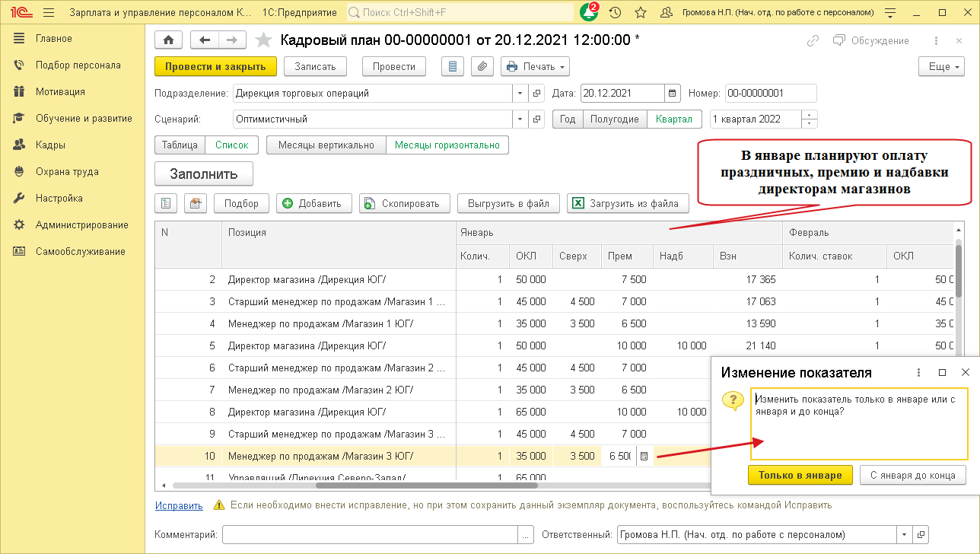
Task: Click the Исправить link
Action: (x=179, y=505)
